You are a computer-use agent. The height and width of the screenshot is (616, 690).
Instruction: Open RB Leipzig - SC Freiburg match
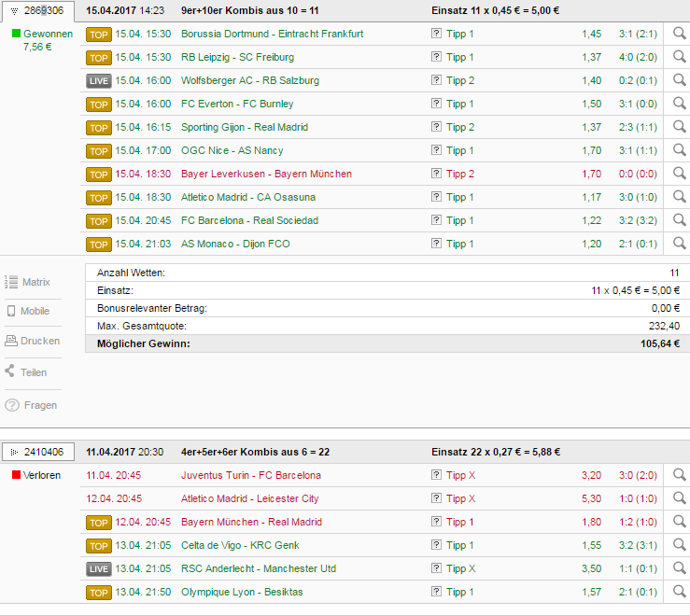pos(238,57)
